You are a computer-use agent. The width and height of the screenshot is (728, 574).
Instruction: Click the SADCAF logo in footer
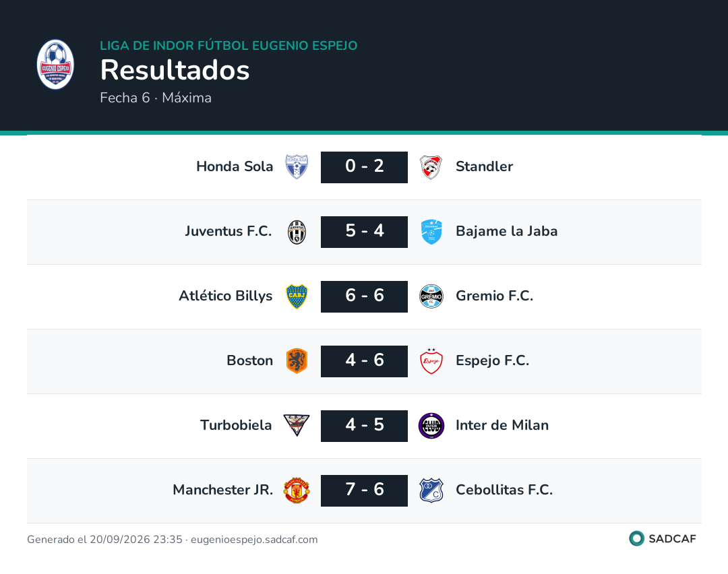(663, 539)
